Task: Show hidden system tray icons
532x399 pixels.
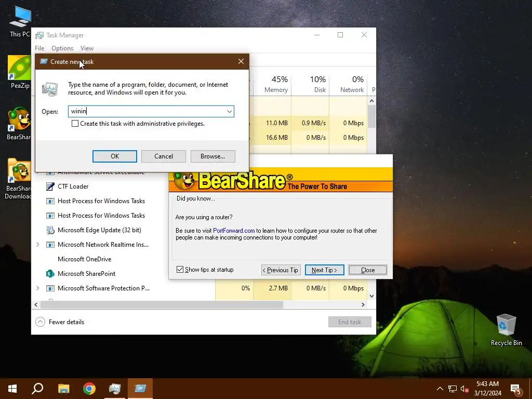Action: coord(440,389)
